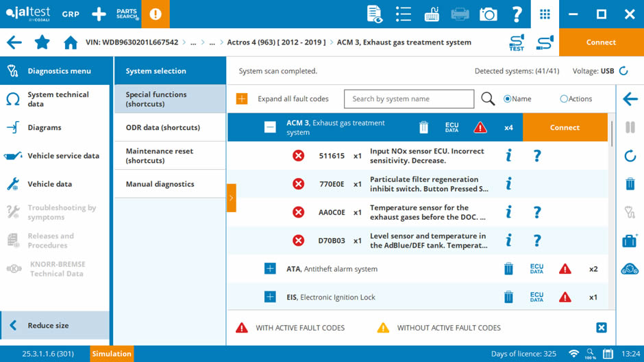The width and height of the screenshot is (644, 362).
Task: Launch the TEST scan icon
Action: 517,42
